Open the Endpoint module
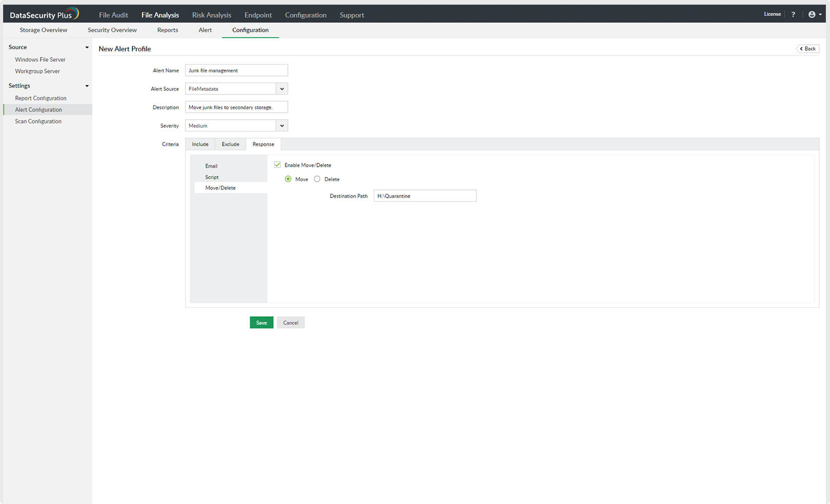 [x=258, y=15]
